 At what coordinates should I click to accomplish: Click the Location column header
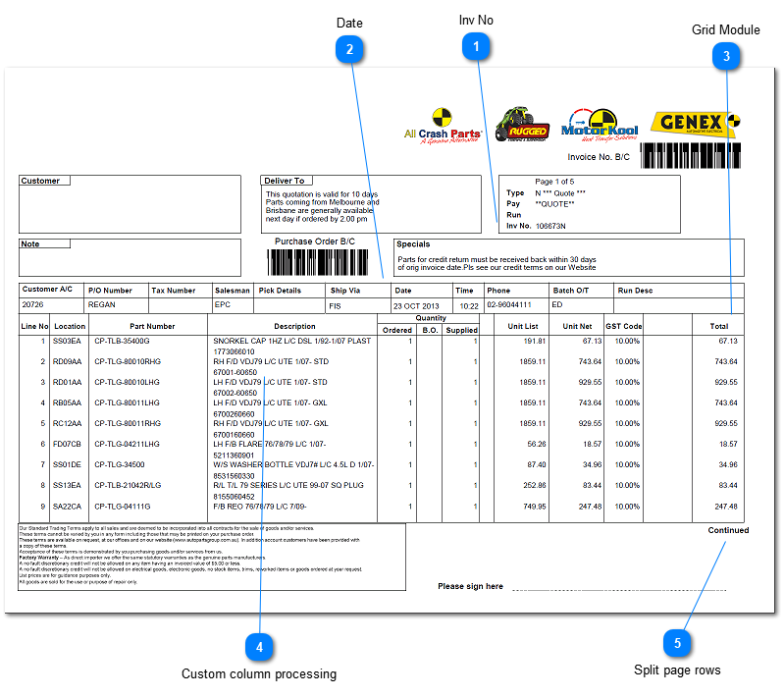(x=70, y=326)
